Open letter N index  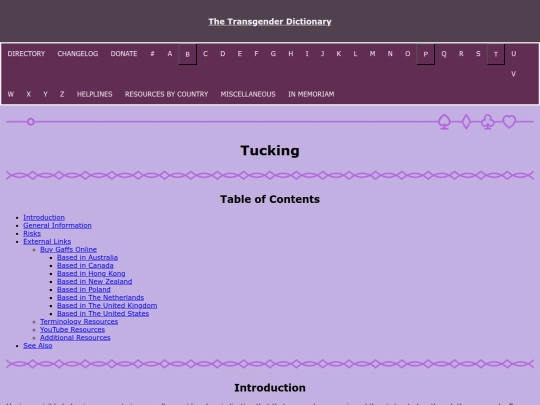click(390, 54)
